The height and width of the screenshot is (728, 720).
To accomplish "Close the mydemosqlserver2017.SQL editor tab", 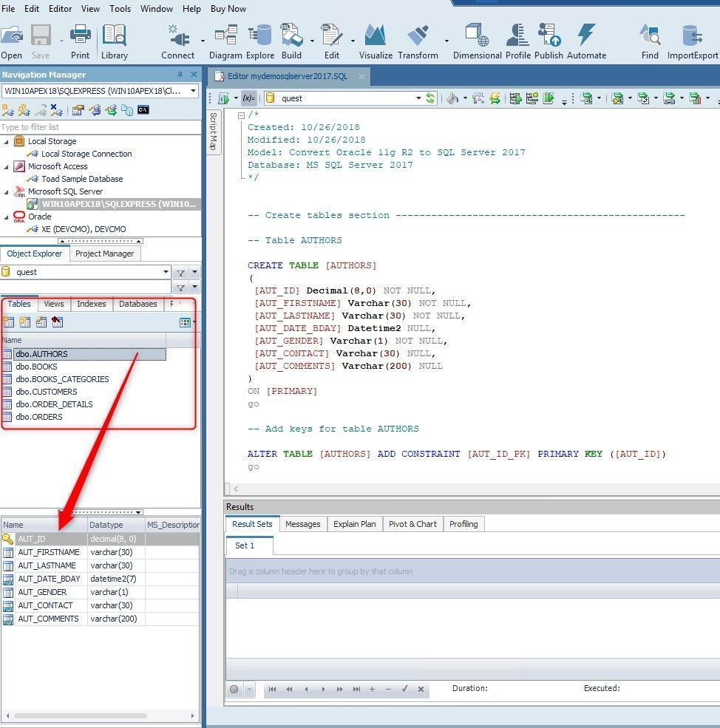I will pyautogui.click(x=362, y=76).
